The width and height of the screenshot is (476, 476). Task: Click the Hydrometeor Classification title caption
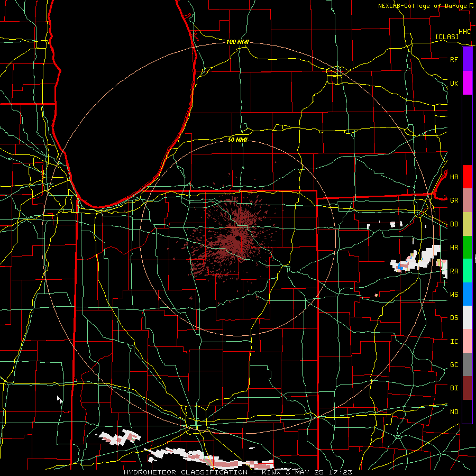pos(237,472)
